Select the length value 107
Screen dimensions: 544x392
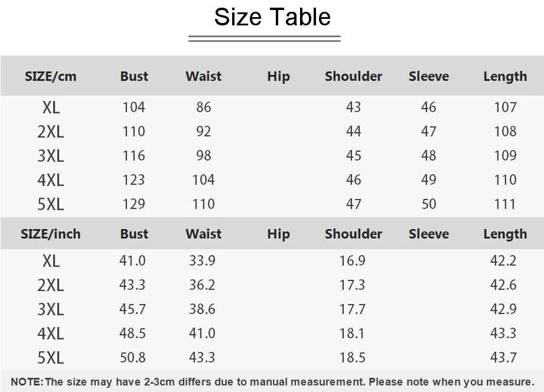[x=505, y=107]
